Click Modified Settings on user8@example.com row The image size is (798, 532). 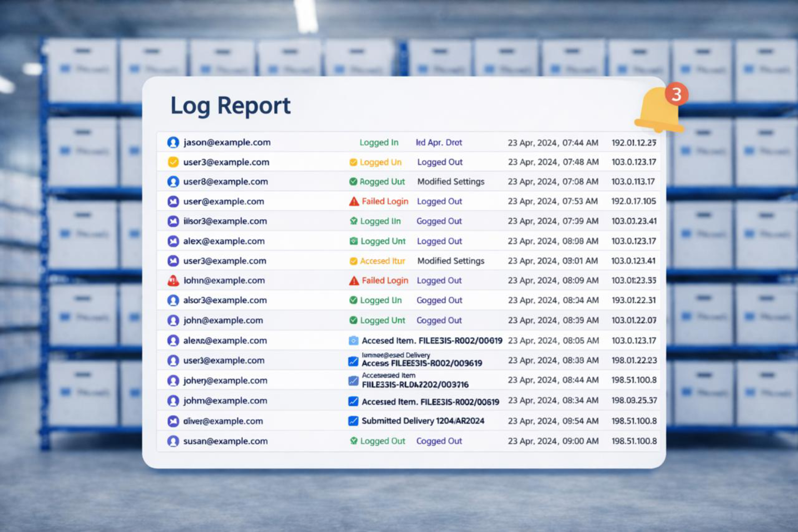[450, 182]
